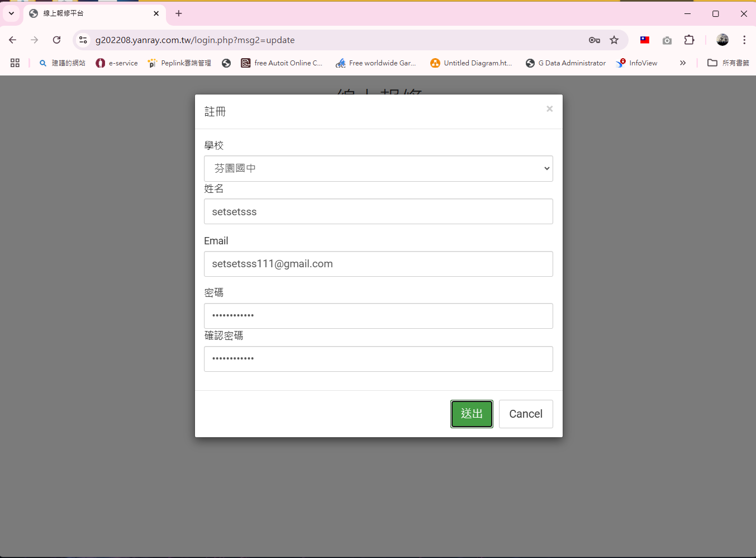This screenshot has height=558, width=756.
Task: Open the Untitled Diagram bookmark
Action: [471, 63]
